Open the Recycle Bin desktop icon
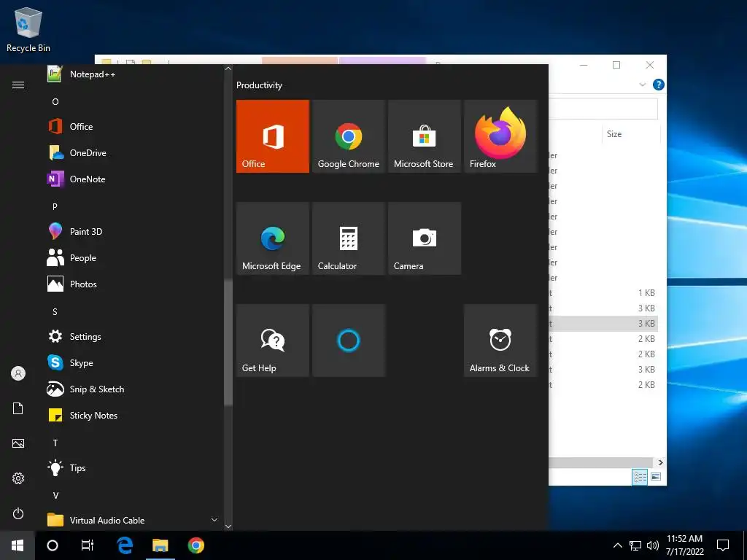Image resolution: width=747 pixels, height=560 pixels. [28, 29]
